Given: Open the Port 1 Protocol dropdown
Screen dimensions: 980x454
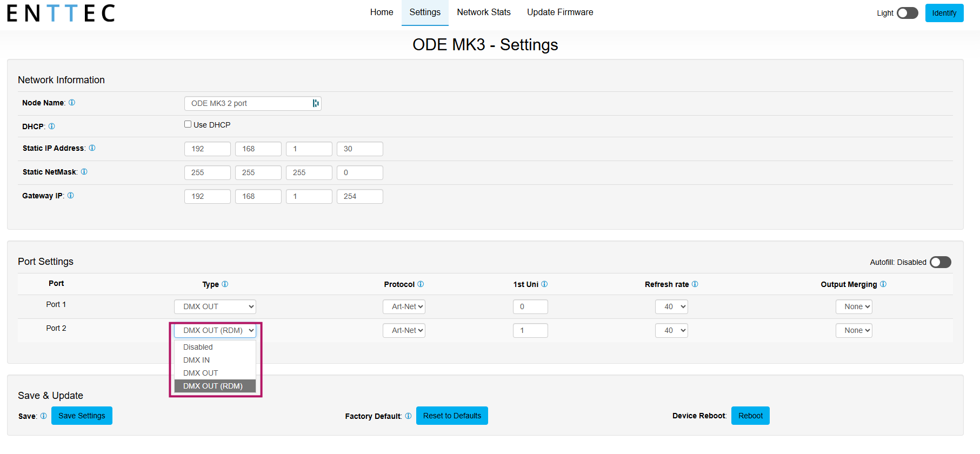Looking at the screenshot, I should tap(404, 306).
